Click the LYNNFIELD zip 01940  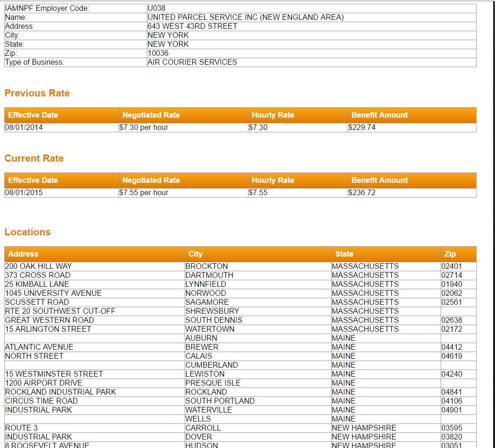tap(452, 284)
